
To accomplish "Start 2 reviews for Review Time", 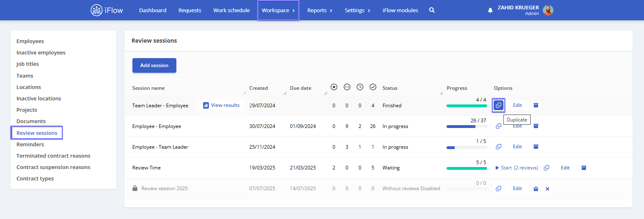I will [x=517, y=168].
